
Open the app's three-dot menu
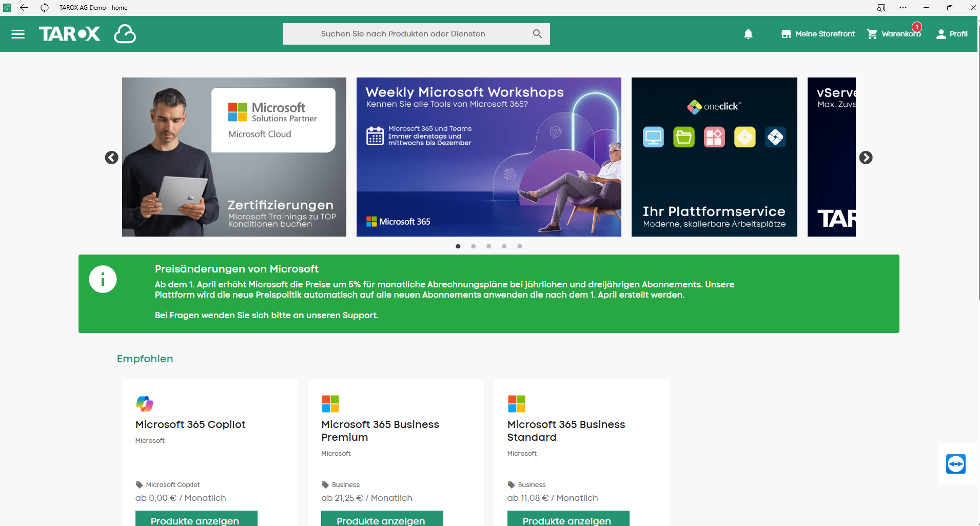[x=903, y=8]
